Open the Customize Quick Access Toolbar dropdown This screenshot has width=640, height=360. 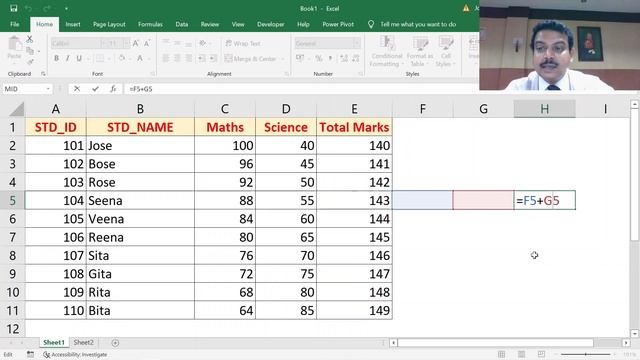66,9
